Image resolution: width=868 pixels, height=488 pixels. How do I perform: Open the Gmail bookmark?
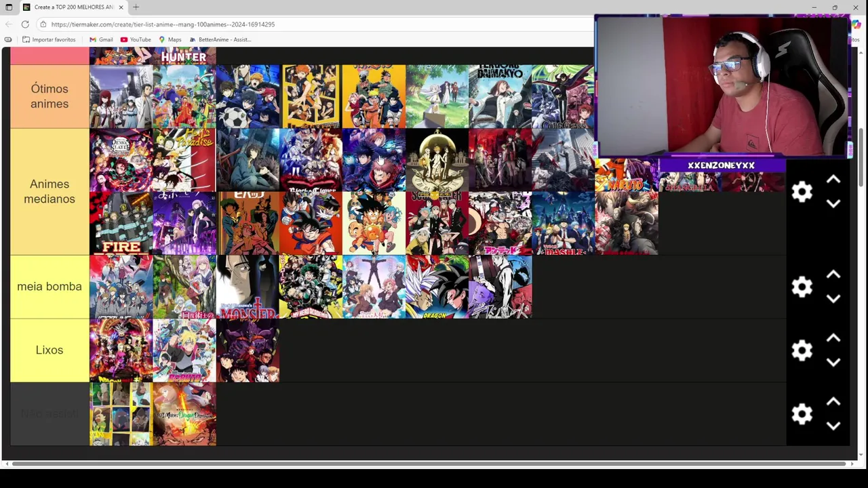[101, 39]
